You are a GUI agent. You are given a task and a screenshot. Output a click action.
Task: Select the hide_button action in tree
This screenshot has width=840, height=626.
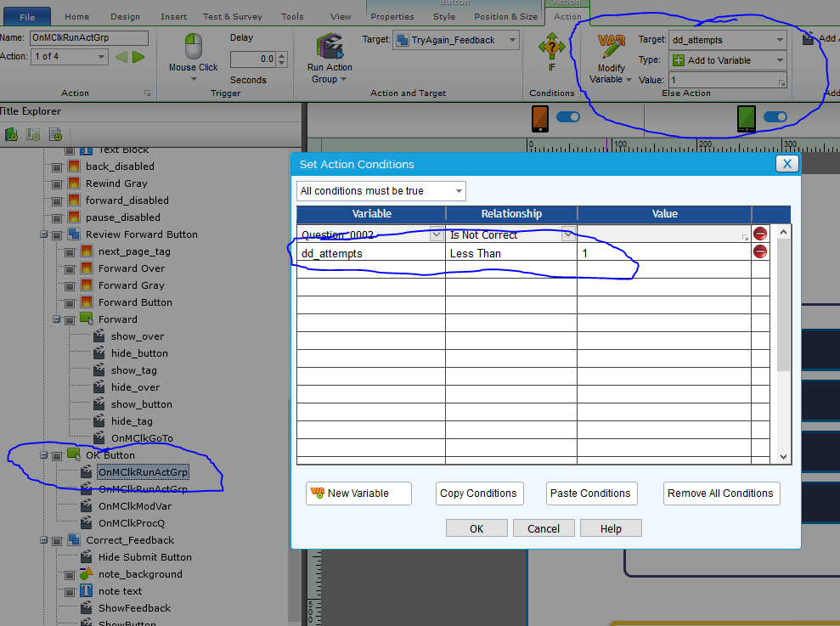139,353
